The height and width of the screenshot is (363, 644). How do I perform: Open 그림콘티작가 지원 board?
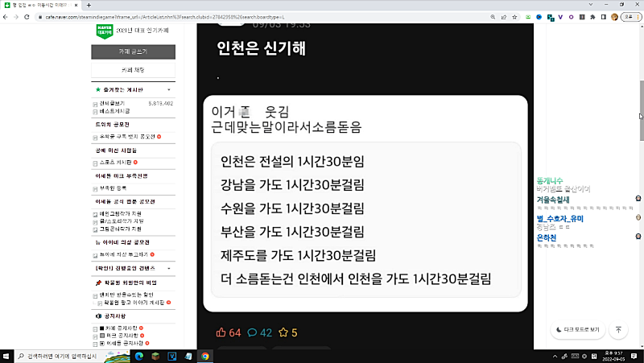121,229
